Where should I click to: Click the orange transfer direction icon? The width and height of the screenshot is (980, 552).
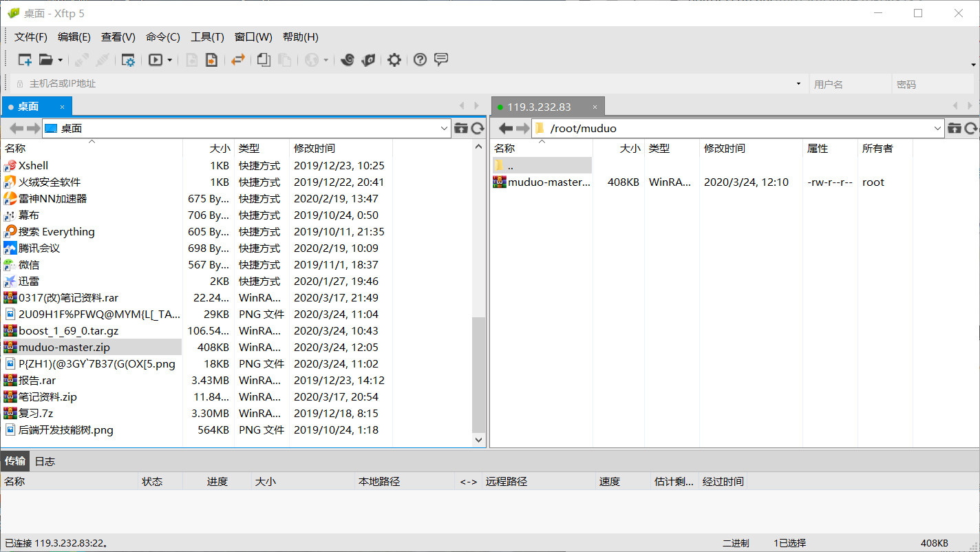click(238, 60)
